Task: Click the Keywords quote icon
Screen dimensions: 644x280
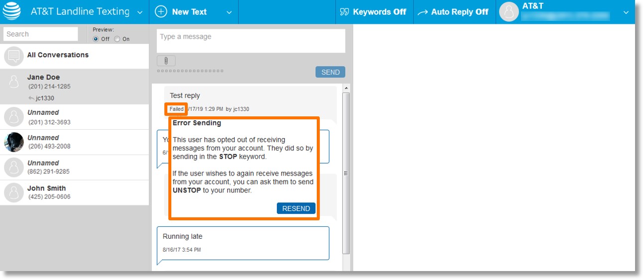Action: click(344, 12)
